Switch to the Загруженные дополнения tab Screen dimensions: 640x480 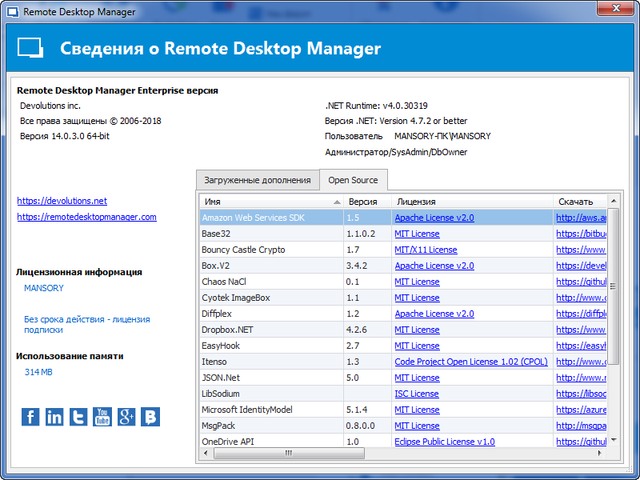(257, 180)
